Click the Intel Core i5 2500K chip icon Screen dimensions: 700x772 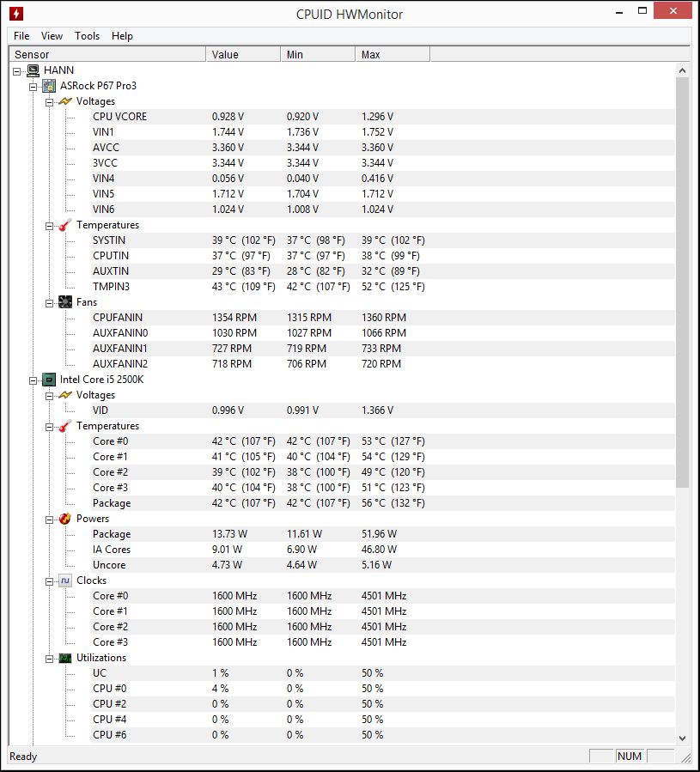point(50,380)
